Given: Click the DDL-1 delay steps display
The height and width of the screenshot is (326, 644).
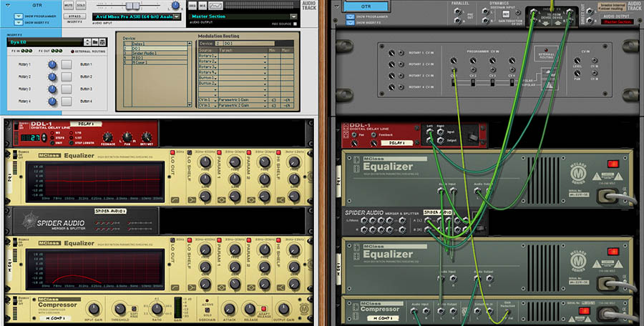Looking at the screenshot, I should click(29, 138).
